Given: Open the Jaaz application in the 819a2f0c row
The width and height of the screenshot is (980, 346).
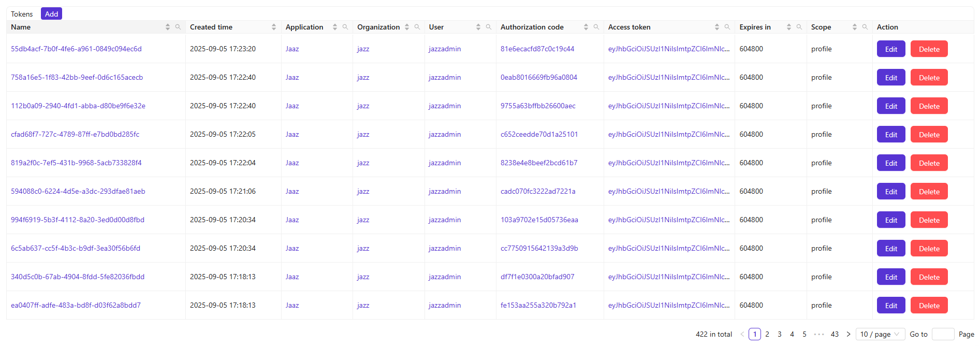Looking at the screenshot, I should click(292, 163).
